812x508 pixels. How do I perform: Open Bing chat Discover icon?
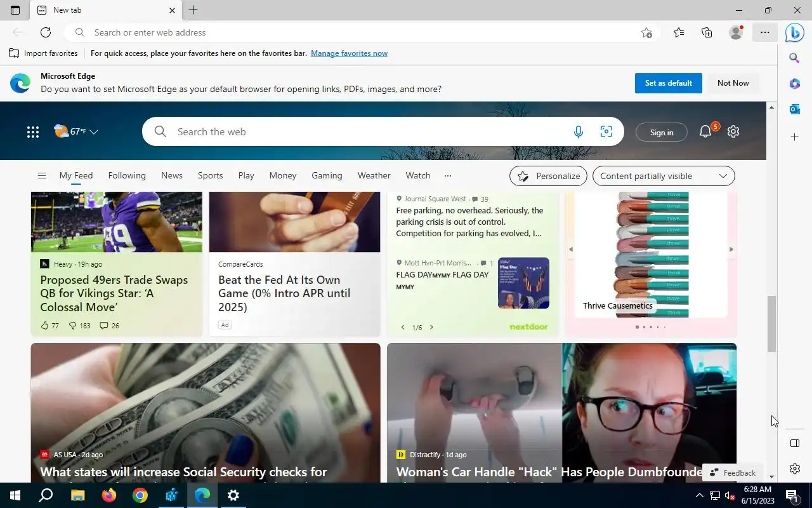794,32
